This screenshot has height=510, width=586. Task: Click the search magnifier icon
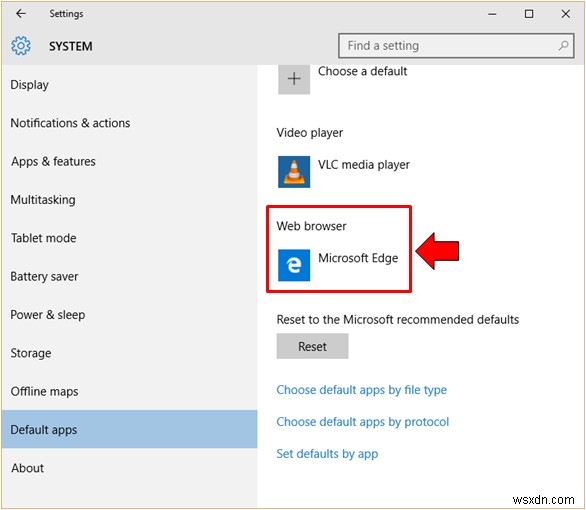pyautogui.click(x=563, y=46)
